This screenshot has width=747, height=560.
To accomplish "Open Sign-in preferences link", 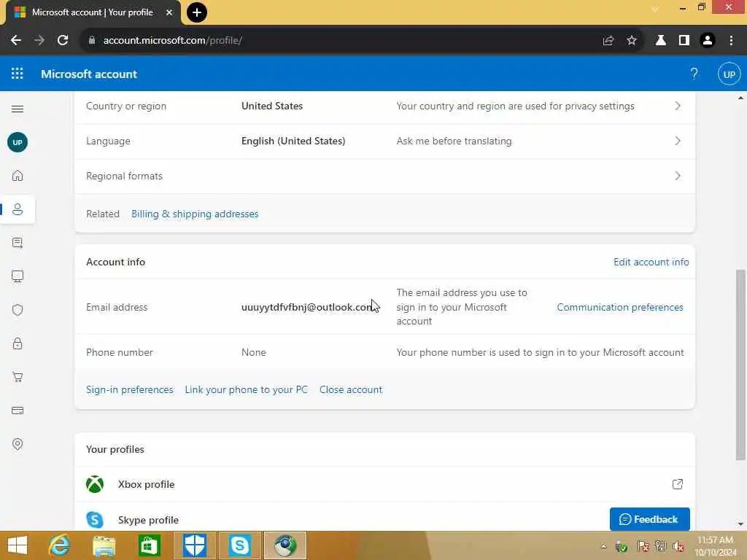I will pyautogui.click(x=130, y=389).
